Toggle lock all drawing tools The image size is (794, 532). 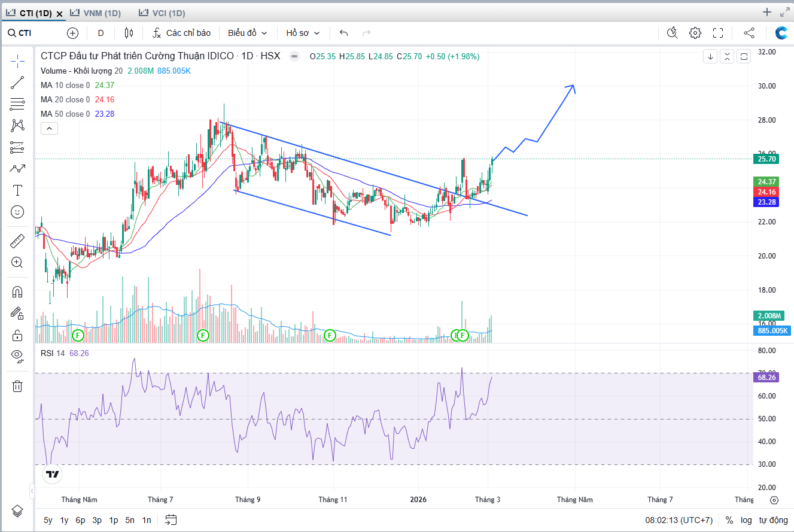[17, 335]
